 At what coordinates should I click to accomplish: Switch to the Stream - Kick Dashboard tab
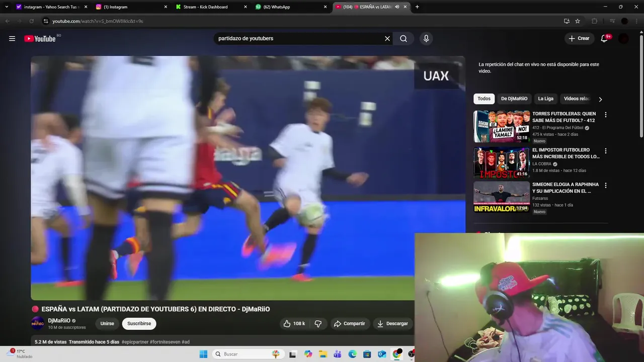point(212,7)
